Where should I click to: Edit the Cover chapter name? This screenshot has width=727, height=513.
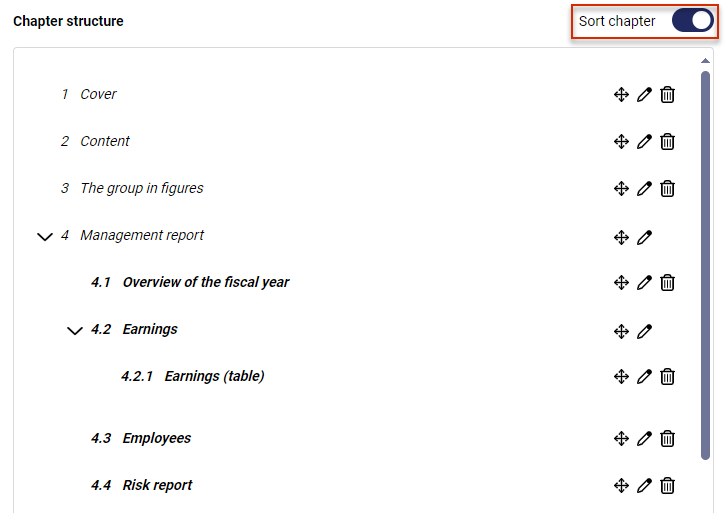coord(644,95)
